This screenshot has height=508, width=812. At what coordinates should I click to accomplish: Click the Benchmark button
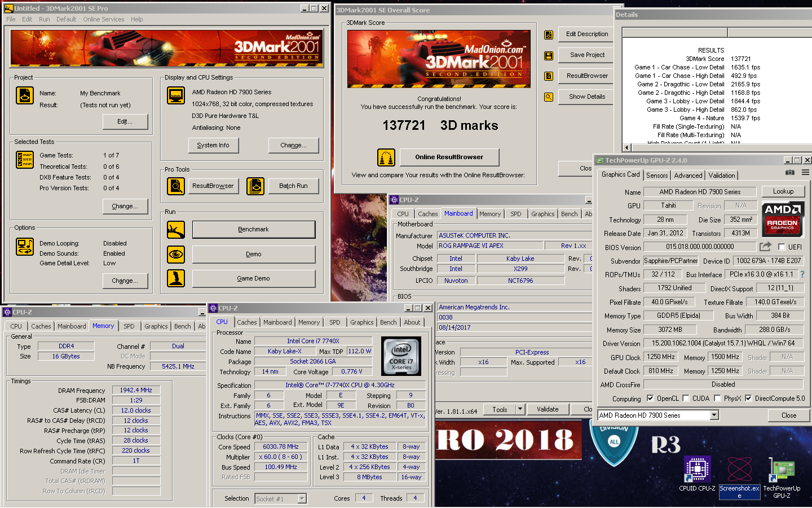[x=254, y=230]
